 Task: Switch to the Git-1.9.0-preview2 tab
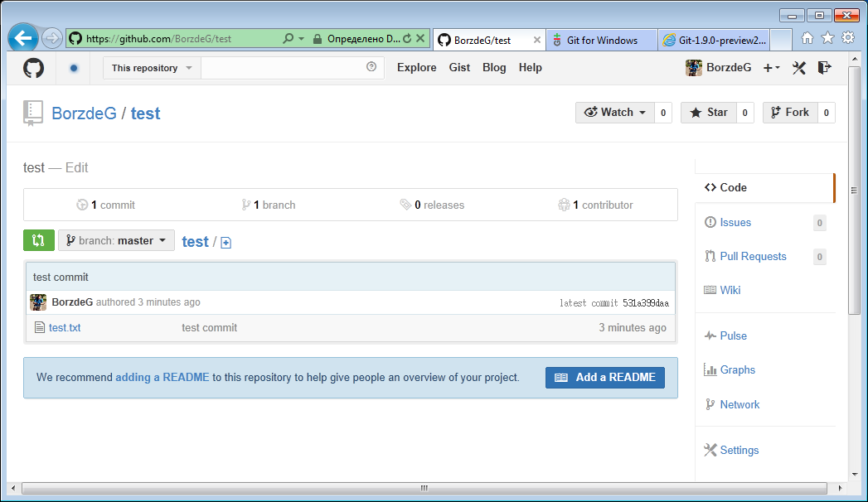point(714,41)
